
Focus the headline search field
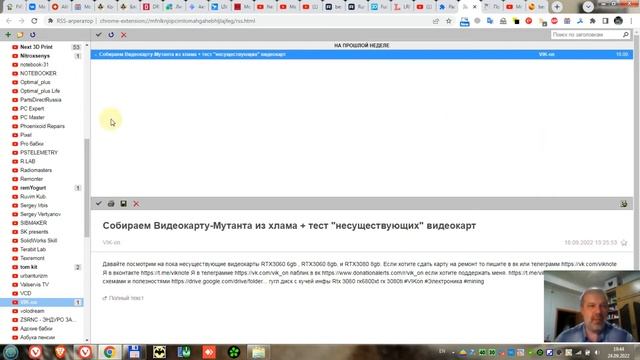pos(587,35)
